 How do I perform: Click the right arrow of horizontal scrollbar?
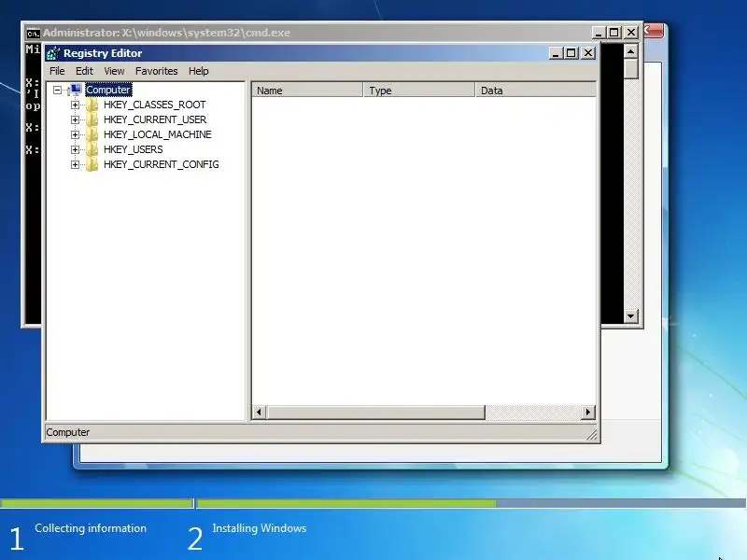tap(588, 412)
